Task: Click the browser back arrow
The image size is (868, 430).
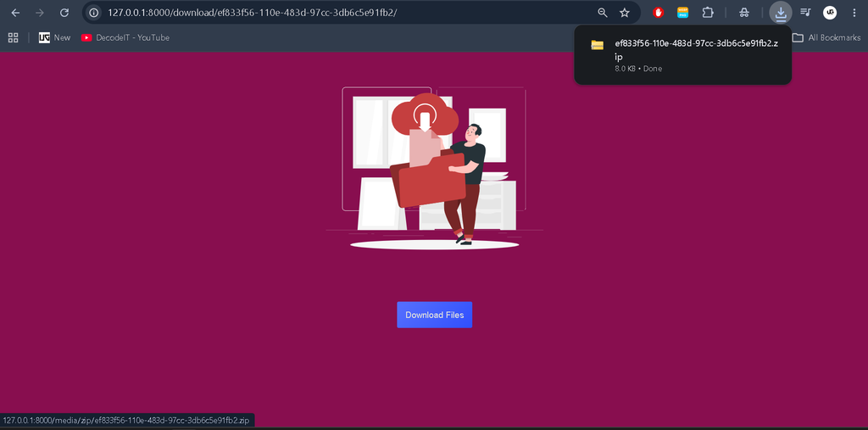Action: coord(15,13)
